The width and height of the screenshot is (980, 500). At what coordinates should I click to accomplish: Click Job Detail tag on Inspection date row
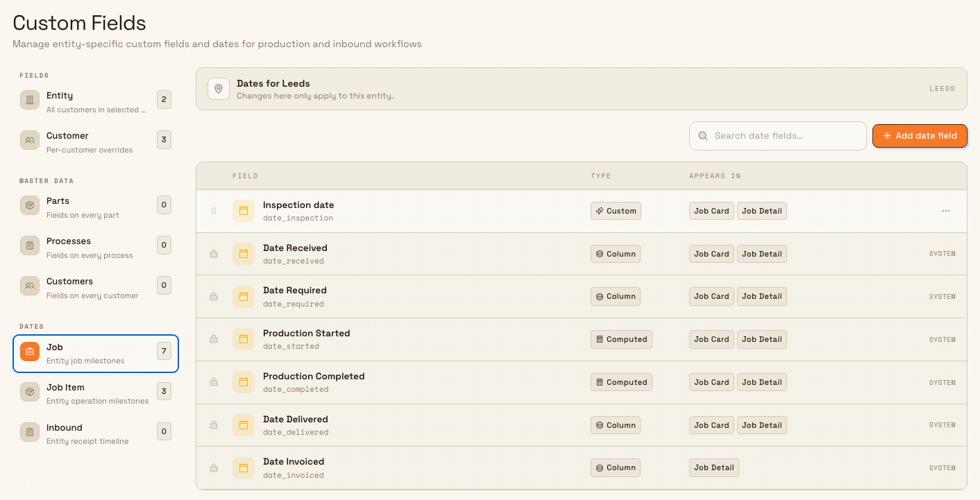point(761,211)
